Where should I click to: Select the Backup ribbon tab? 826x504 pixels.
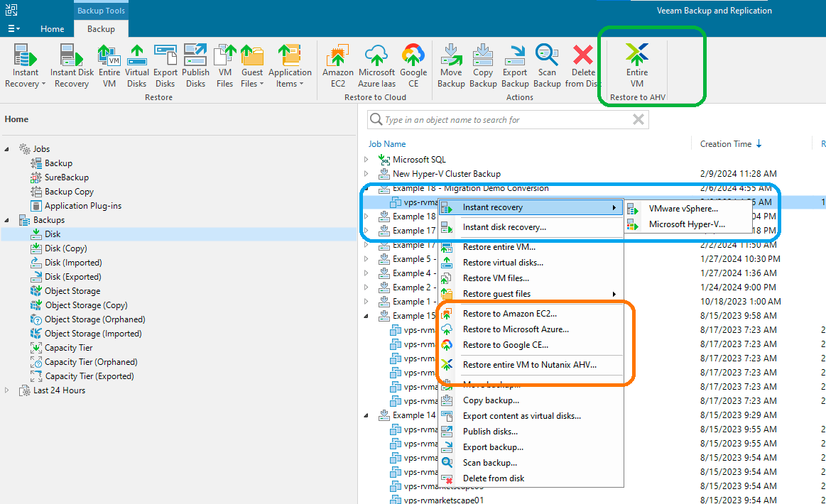(101, 29)
